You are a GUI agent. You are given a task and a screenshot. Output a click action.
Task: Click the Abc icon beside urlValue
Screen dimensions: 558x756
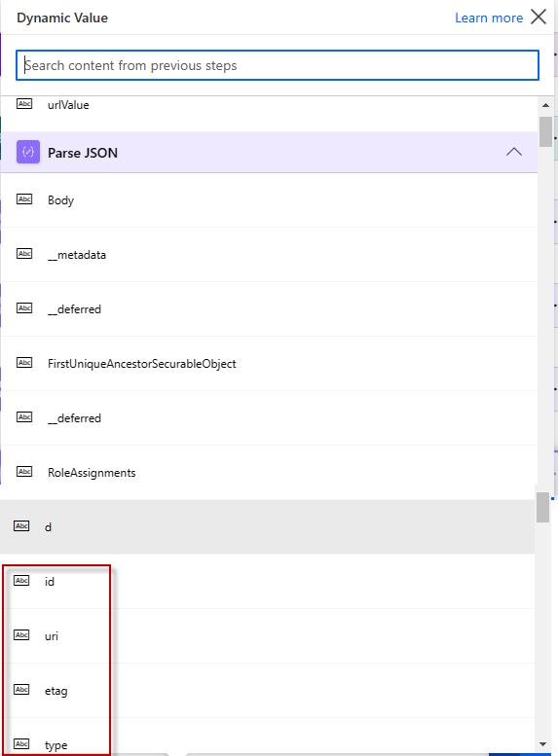[x=24, y=104]
